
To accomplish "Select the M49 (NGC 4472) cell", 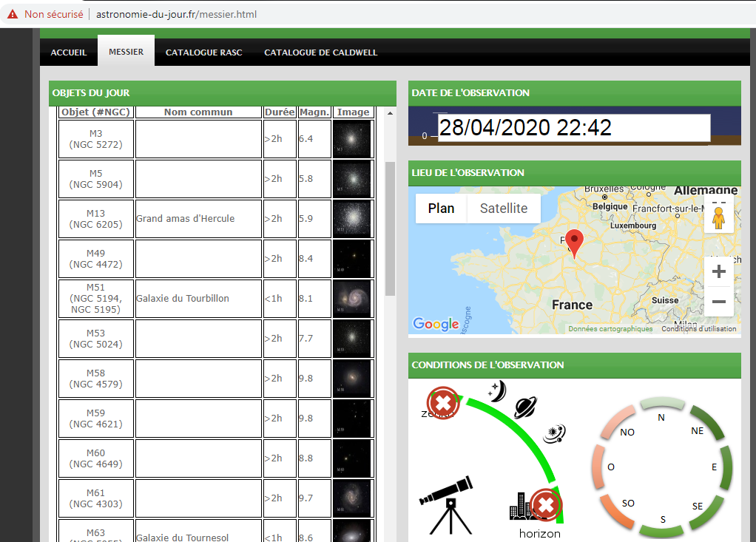I will tap(96, 259).
